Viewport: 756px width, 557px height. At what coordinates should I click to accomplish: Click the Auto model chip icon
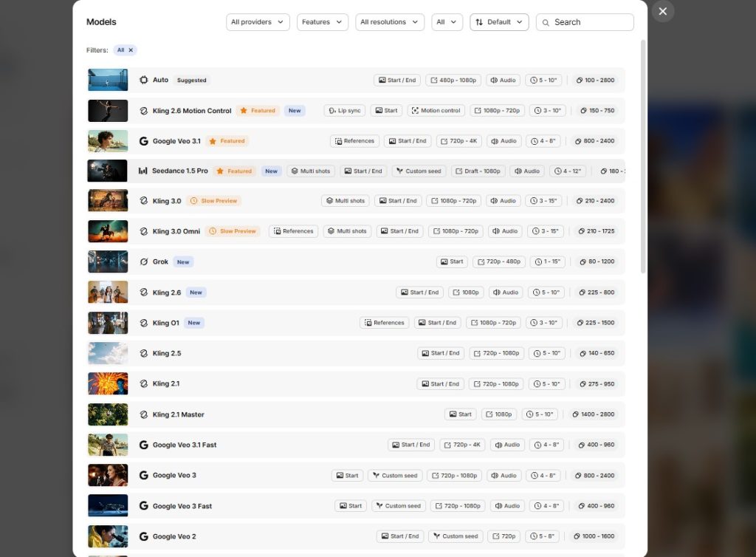144,81
